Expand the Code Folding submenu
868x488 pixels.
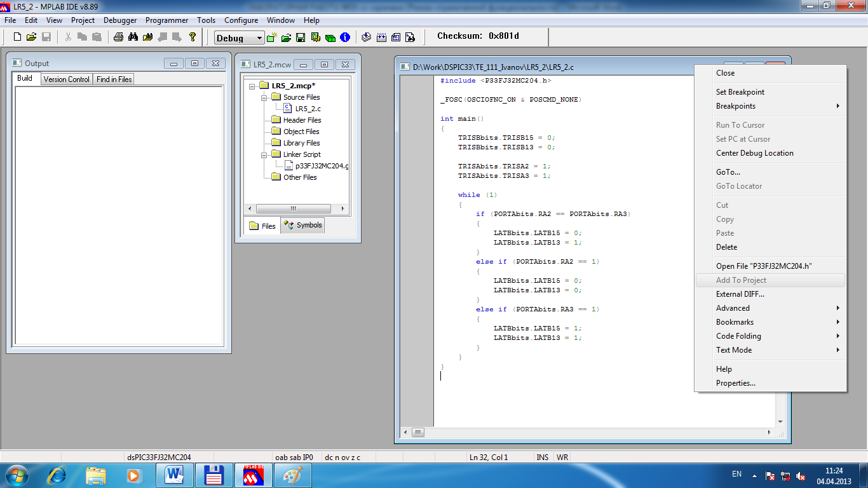click(x=771, y=336)
